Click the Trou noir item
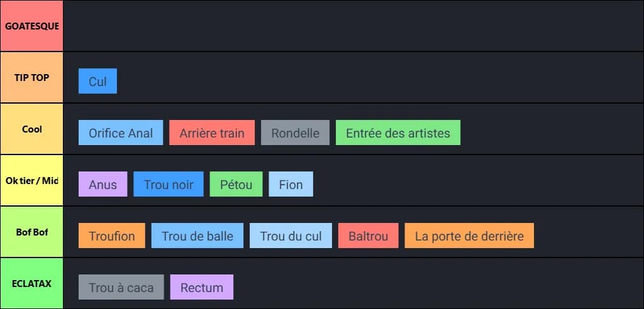 (169, 185)
